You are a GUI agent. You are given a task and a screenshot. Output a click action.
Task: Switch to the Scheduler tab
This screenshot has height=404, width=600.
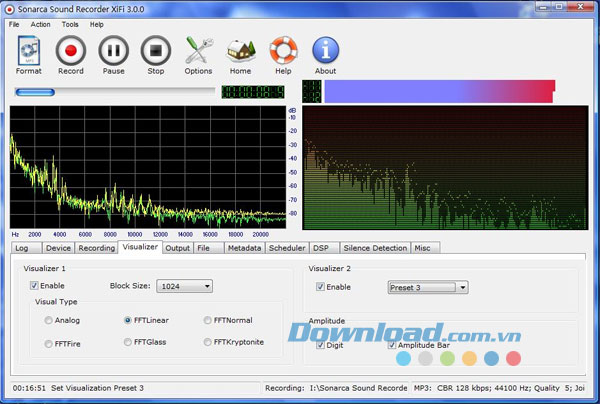pos(286,248)
